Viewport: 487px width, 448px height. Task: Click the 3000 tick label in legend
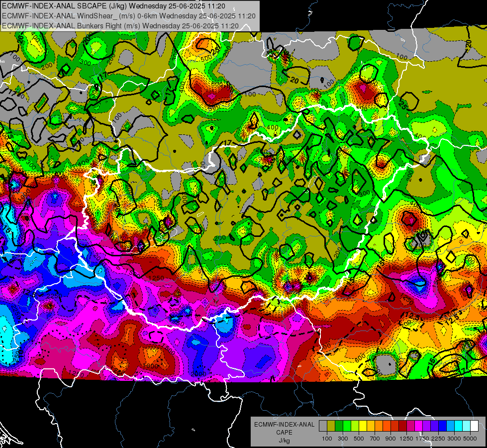[454, 439]
